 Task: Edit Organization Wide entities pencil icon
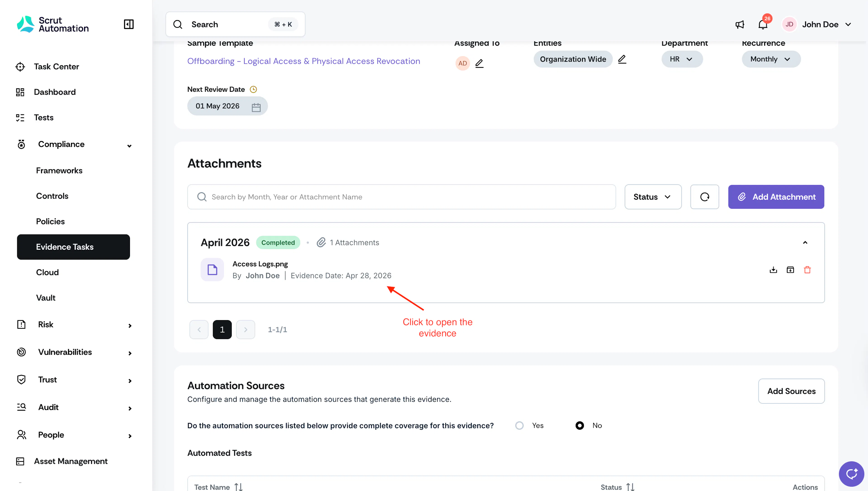622,59
